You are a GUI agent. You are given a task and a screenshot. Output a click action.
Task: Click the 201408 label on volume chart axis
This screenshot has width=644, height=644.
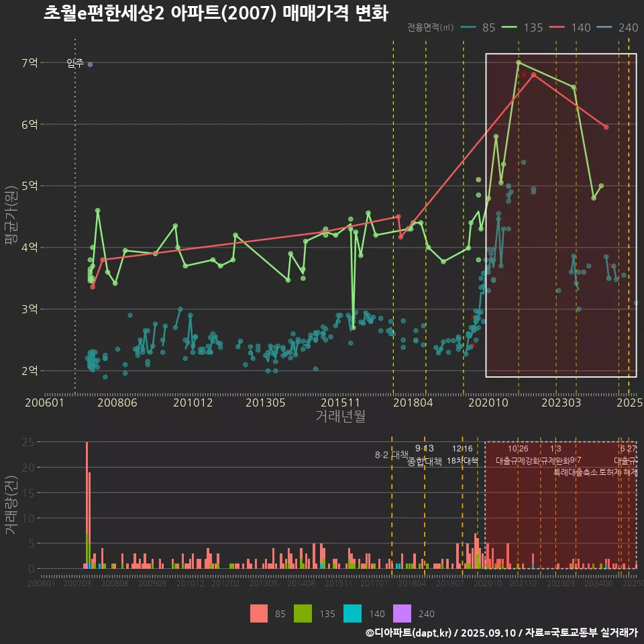301,583
